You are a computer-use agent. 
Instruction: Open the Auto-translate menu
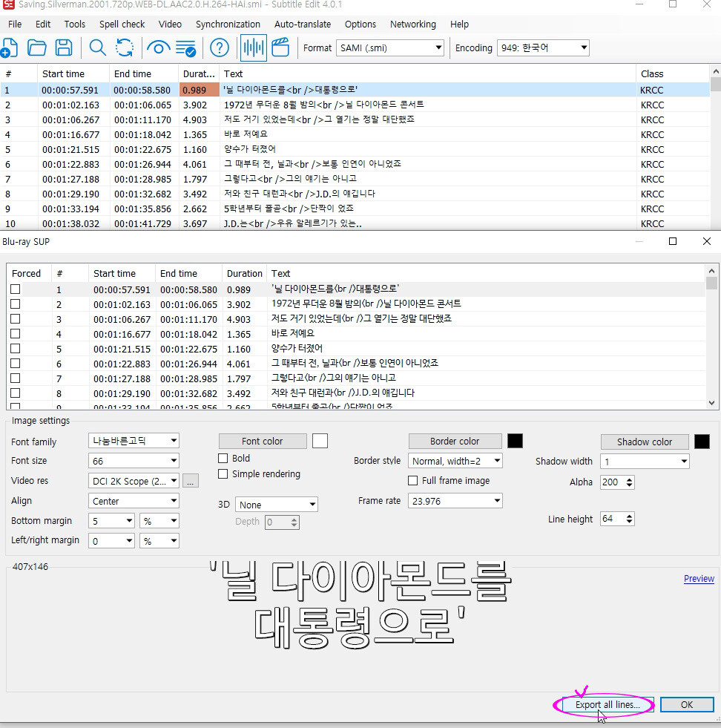point(303,24)
